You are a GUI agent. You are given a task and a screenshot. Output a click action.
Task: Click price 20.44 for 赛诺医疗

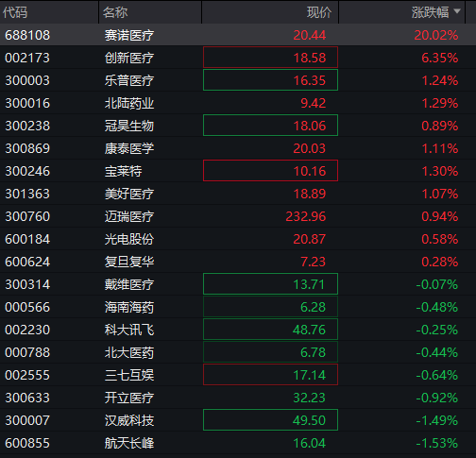tap(310, 35)
